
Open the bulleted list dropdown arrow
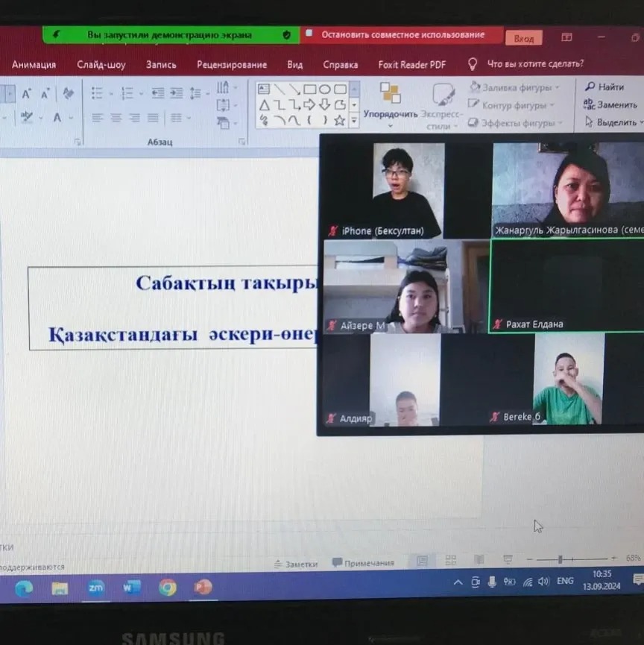click(x=110, y=94)
